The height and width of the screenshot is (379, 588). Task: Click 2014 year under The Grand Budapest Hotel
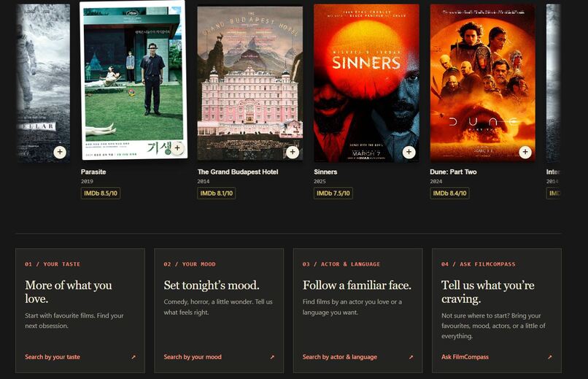[204, 181]
